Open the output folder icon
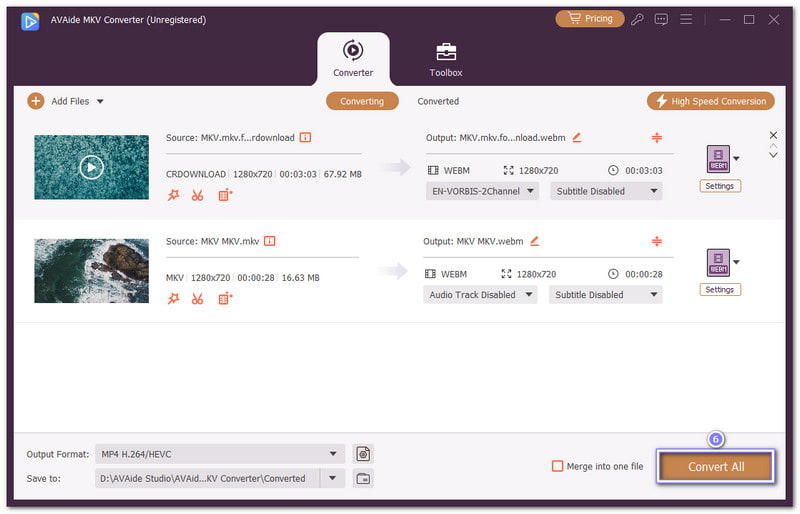The height and width of the screenshot is (514, 800). point(363,478)
